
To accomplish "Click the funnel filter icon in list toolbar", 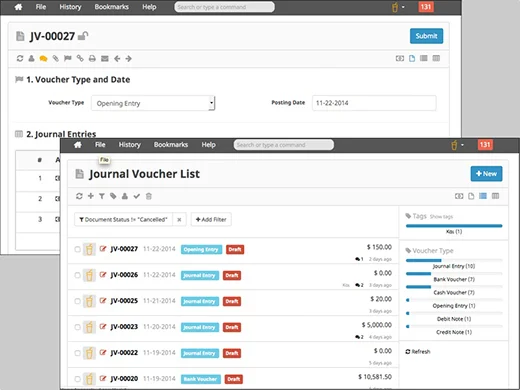I will click(x=102, y=196).
